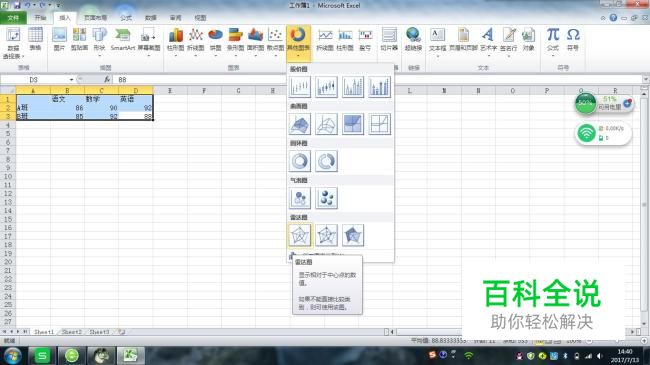Select column header E
The height and width of the screenshot is (365, 650).
pos(170,90)
